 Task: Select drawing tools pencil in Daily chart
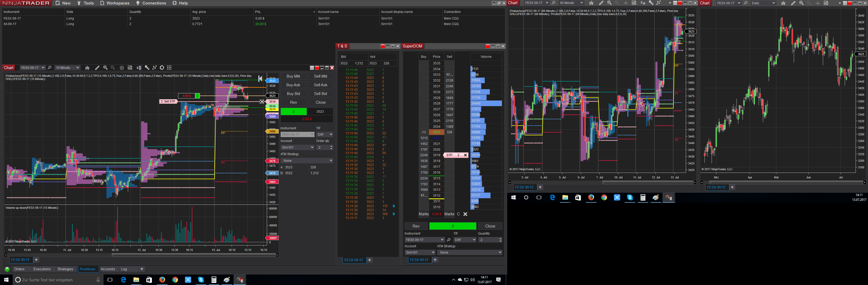(x=793, y=3)
